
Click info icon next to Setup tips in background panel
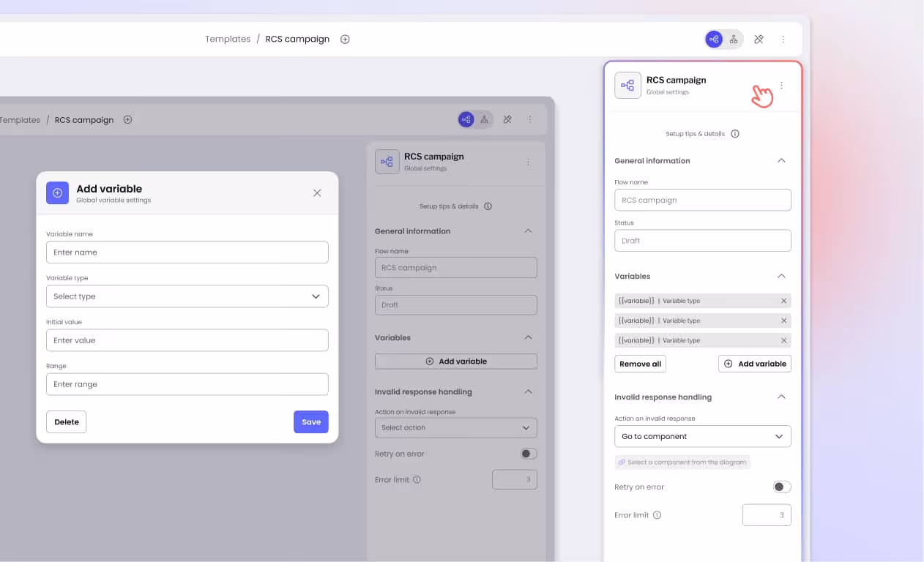tap(488, 206)
